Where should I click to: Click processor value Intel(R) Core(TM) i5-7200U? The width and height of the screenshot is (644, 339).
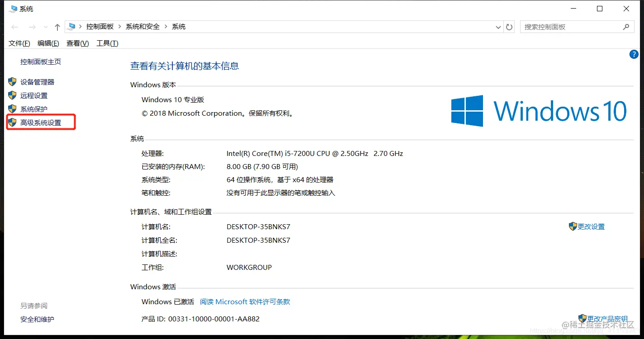click(x=315, y=153)
